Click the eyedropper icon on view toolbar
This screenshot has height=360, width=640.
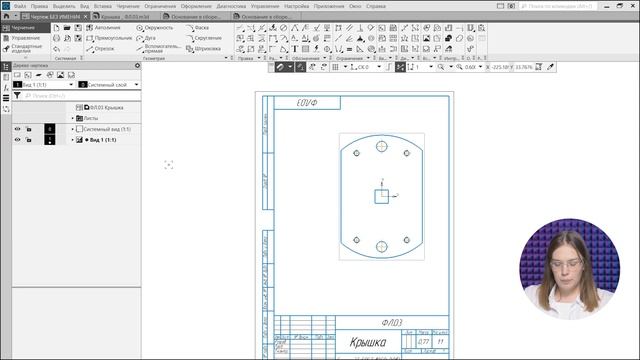(550, 67)
